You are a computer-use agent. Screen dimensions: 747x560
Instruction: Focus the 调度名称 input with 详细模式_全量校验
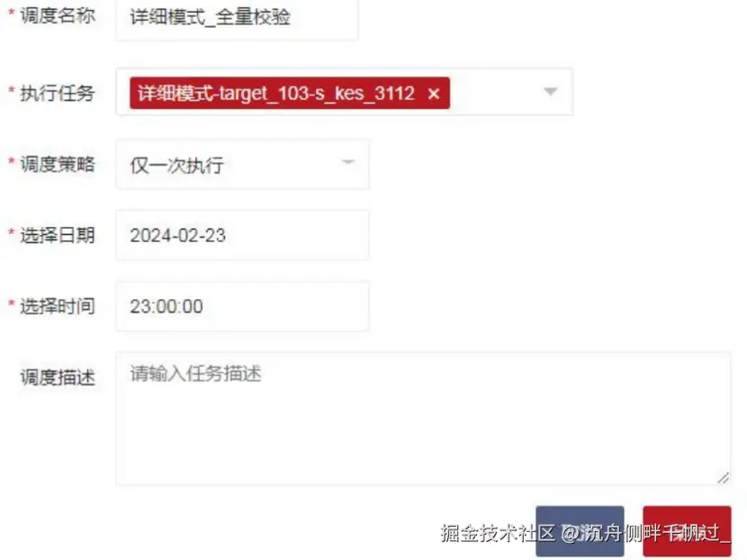coord(237,18)
